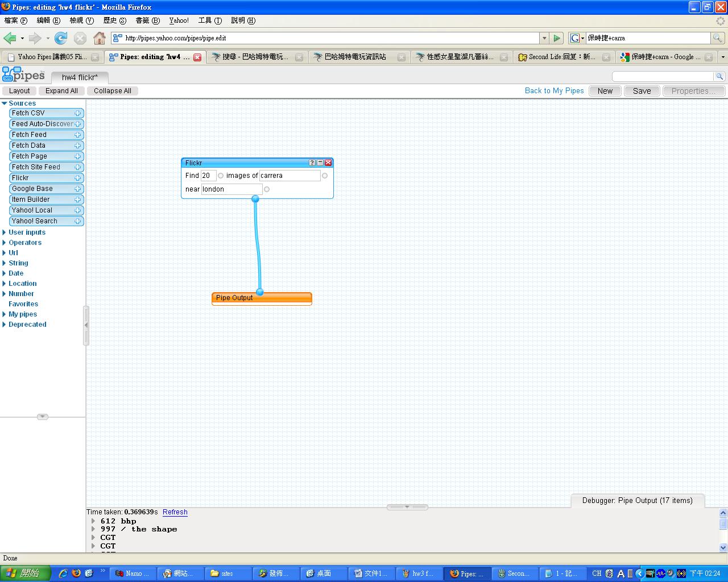Add the Item Builder module via its plus icon
728x582 pixels.
pyautogui.click(x=78, y=199)
